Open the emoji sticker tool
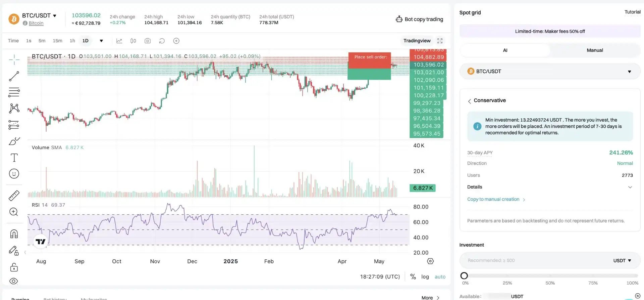Screen dimensions: 644x300 click(14, 174)
